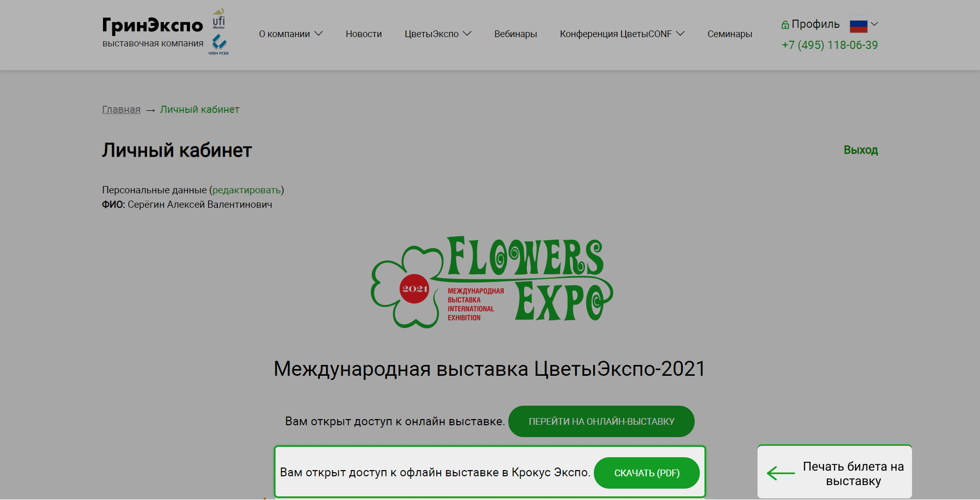
Task: Go to Главная breadcrumb link
Action: point(121,109)
